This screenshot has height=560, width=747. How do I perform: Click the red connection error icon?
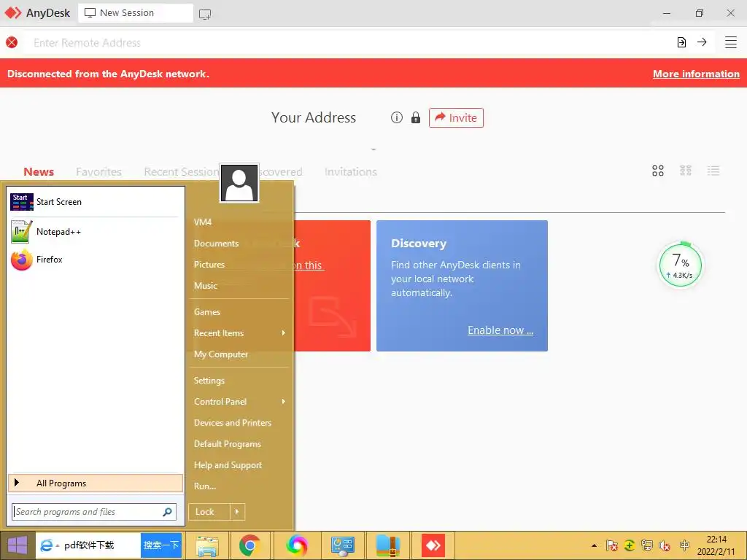click(x=12, y=42)
